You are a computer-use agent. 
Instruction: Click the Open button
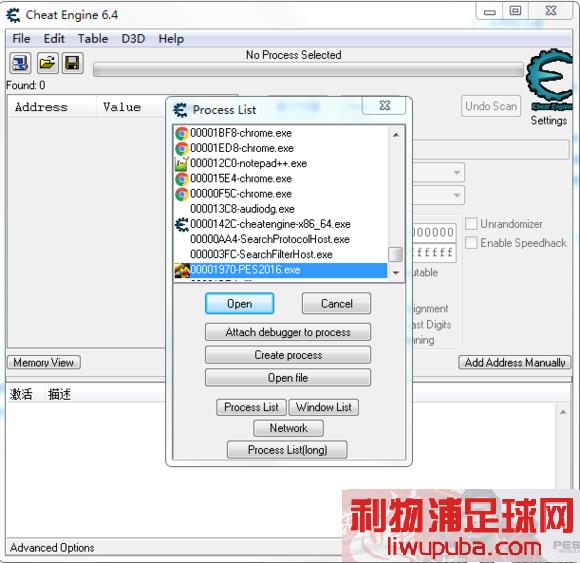point(239,303)
